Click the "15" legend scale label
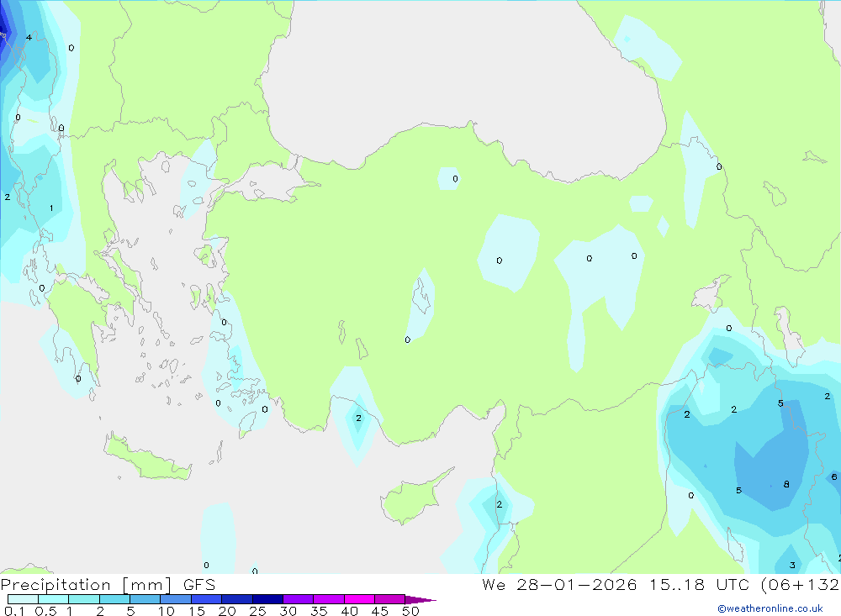Screen dimensions: 841x616 pyautogui.click(x=197, y=611)
